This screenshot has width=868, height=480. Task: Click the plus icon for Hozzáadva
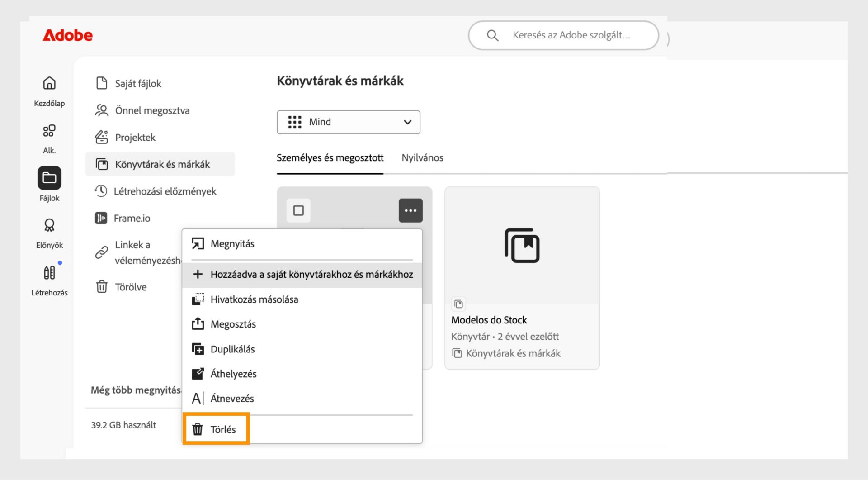coord(198,274)
